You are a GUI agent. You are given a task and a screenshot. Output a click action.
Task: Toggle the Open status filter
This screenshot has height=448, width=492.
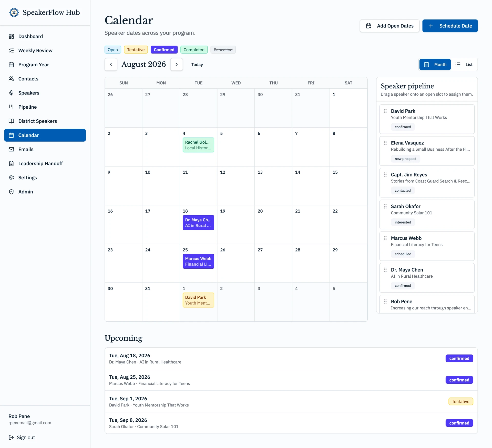tap(113, 50)
